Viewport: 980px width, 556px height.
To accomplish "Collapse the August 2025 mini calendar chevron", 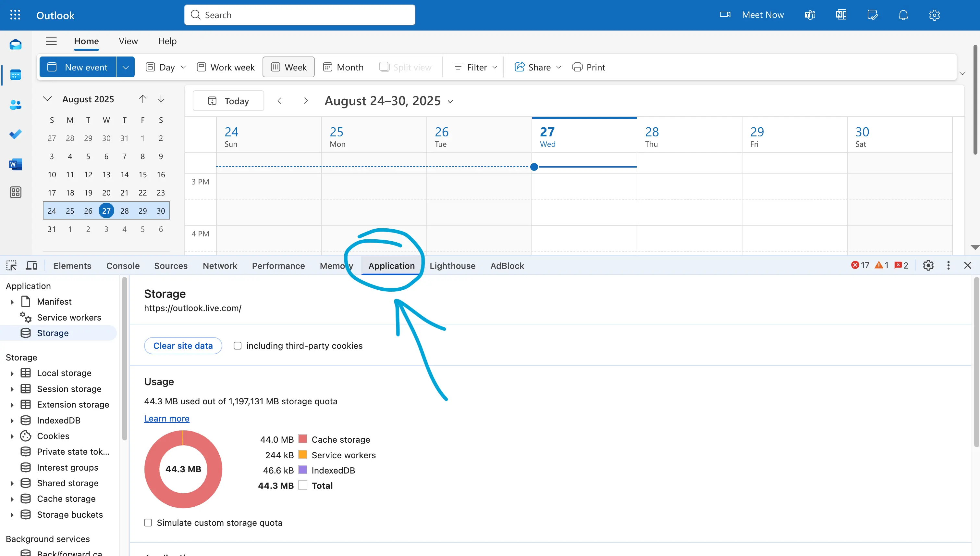I will pyautogui.click(x=47, y=99).
